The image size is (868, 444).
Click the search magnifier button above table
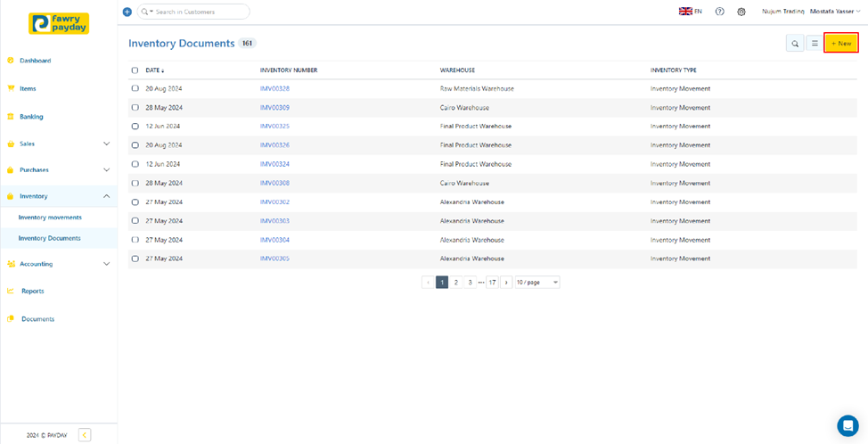[x=795, y=43]
